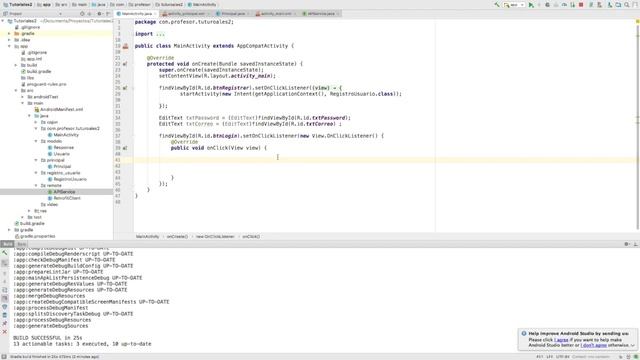Click the scroll-from-source target icon in Project panel
Screen dimensions: 640x360
[x=82, y=13]
